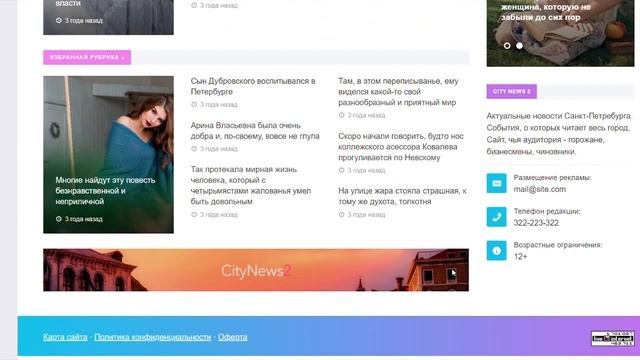Click the 12+ age restriction value
The image size is (640, 360).
[x=520, y=256]
